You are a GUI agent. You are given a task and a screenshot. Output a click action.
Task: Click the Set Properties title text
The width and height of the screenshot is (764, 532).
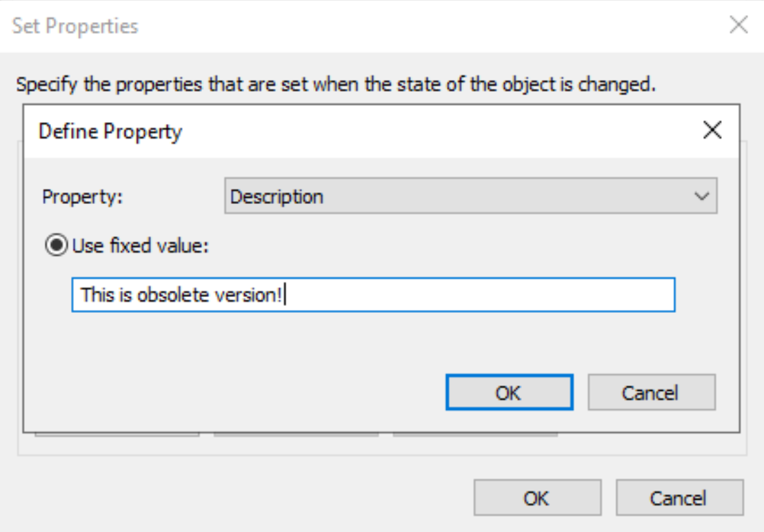[x=75, y=25]
